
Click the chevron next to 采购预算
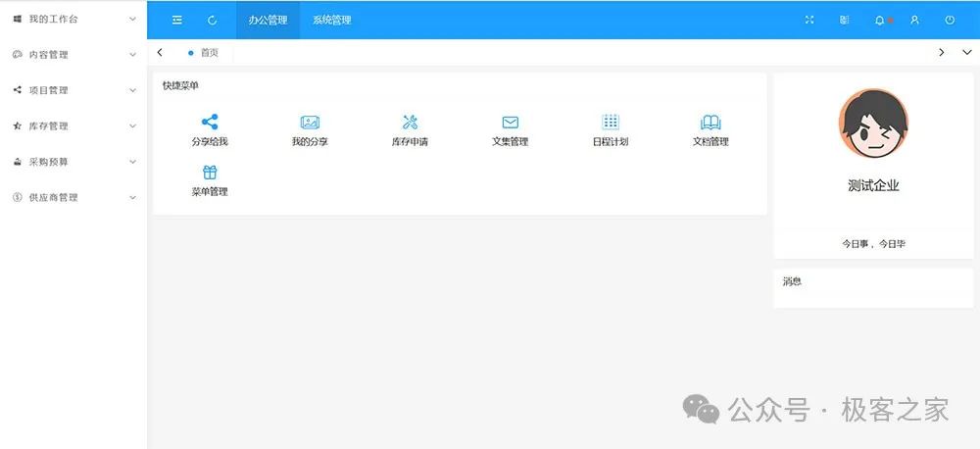[x=132, y=162]
